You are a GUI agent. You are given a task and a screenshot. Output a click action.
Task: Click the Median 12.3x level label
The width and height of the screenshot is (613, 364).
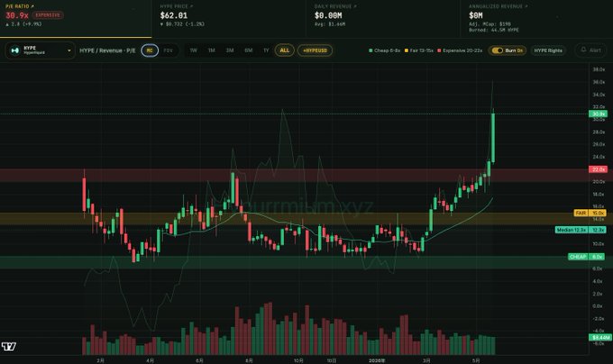coord(581,230)
